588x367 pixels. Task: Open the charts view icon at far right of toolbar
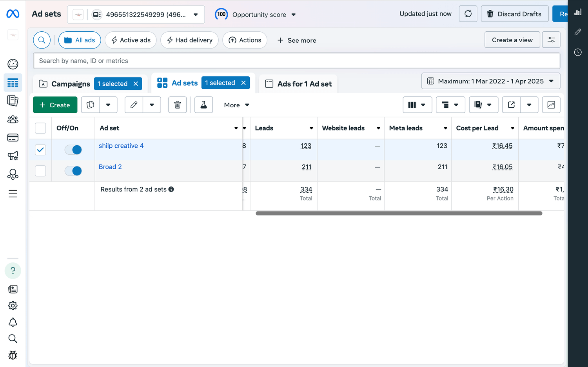point(551,105)
